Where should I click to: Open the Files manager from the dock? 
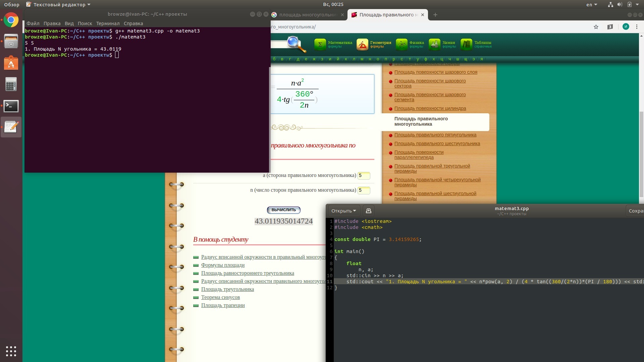pyautogui.click(x=11, y=42)
